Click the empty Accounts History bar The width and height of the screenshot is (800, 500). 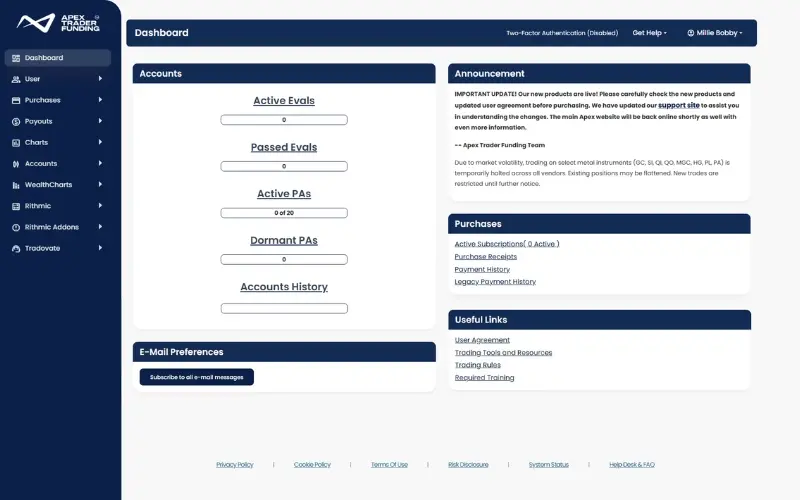point(284,308)
